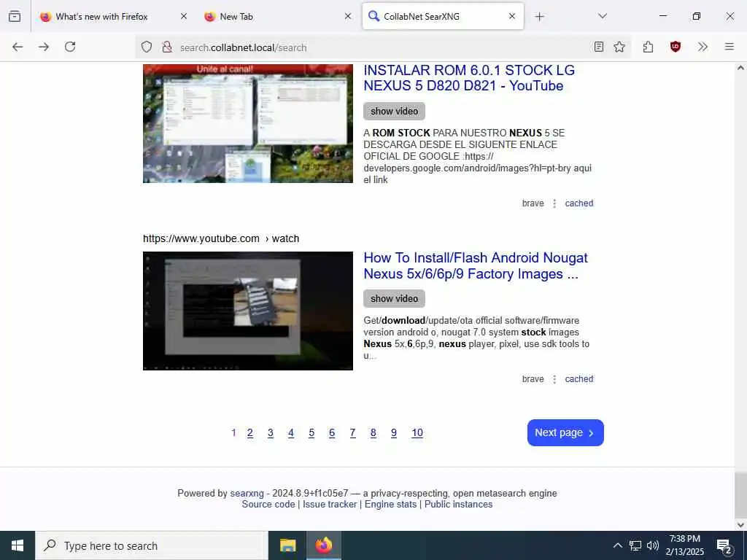Click the Firefox taskbar icon
747x560 pixels.
pyautogui.click(x=323, y=545)
